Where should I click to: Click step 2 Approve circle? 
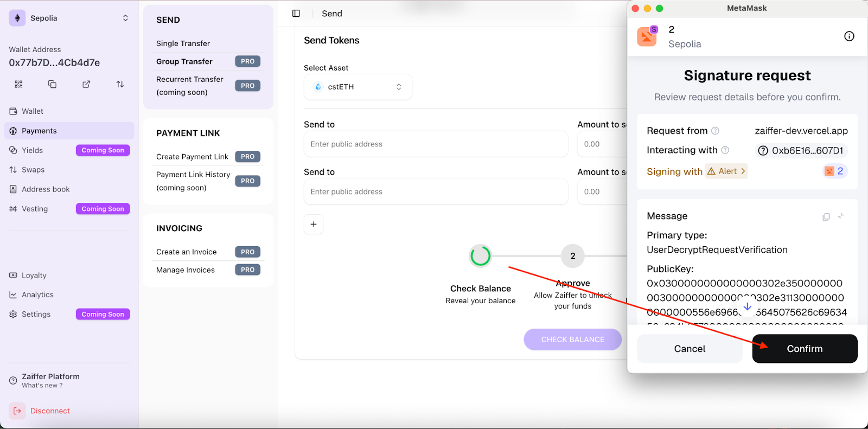click(573, 256)
